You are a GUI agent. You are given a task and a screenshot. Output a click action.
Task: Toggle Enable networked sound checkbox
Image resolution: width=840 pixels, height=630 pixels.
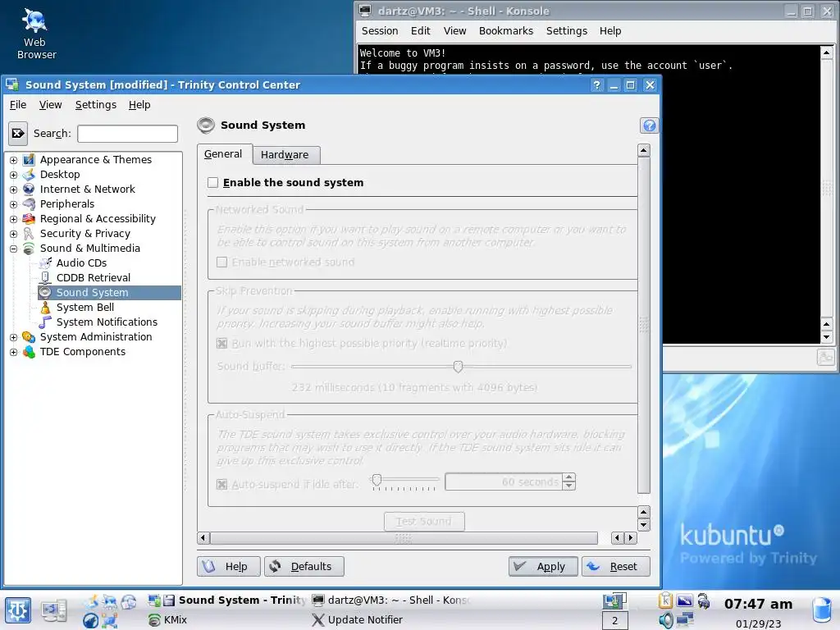pos(221,262)
